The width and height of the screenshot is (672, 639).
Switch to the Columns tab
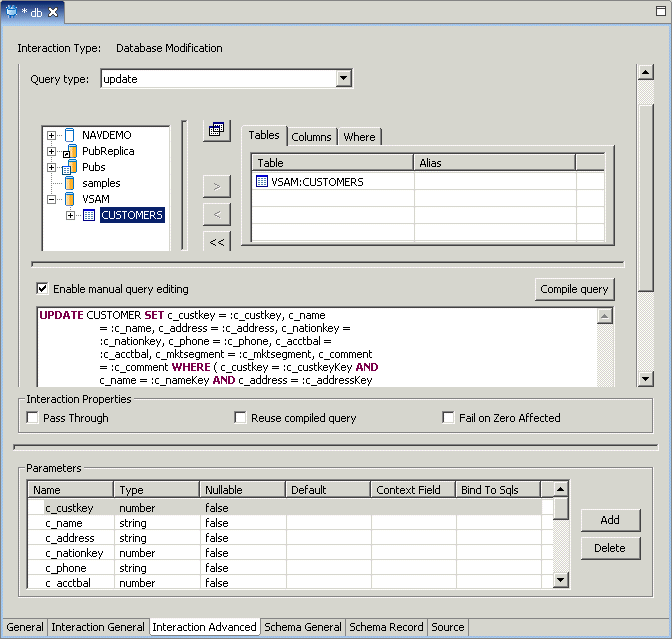(x=312, y=137)
